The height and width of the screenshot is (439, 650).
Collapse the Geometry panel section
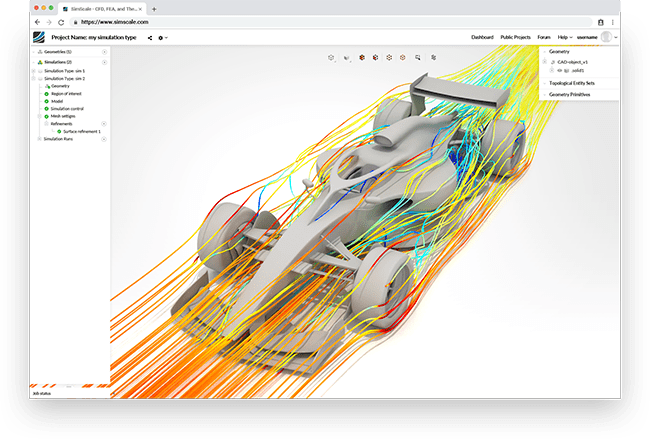[543, 50]
